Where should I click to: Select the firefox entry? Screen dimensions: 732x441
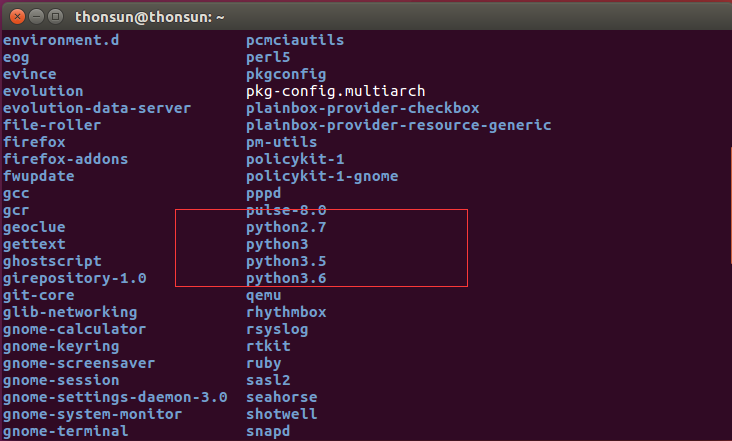coord(34,142)
